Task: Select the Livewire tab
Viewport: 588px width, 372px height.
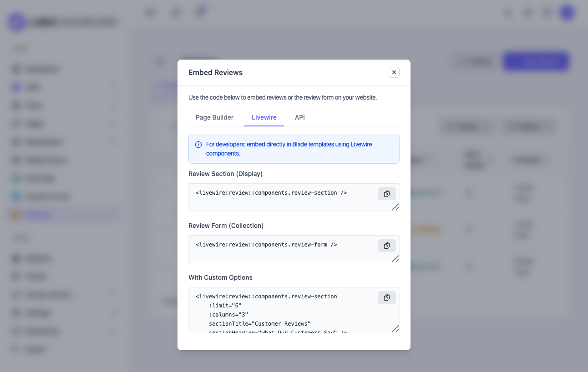Action: pos(264,117)
